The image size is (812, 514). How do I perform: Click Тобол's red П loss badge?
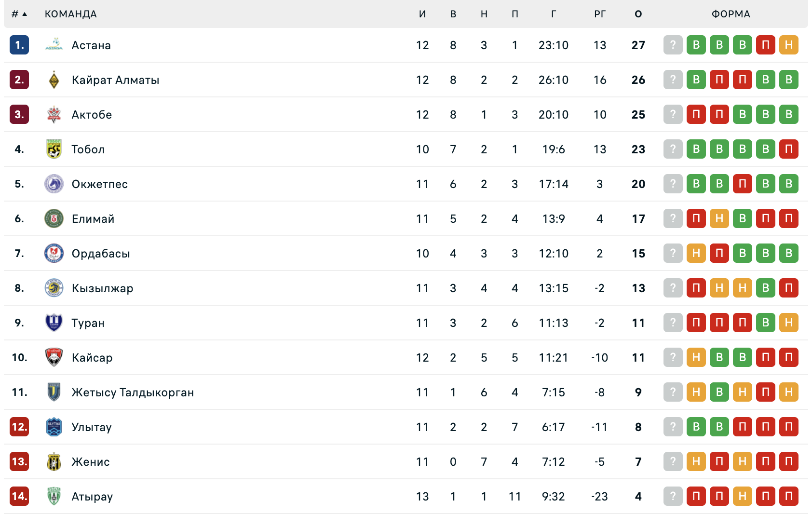pyautogui.click(x=789, y=149)
